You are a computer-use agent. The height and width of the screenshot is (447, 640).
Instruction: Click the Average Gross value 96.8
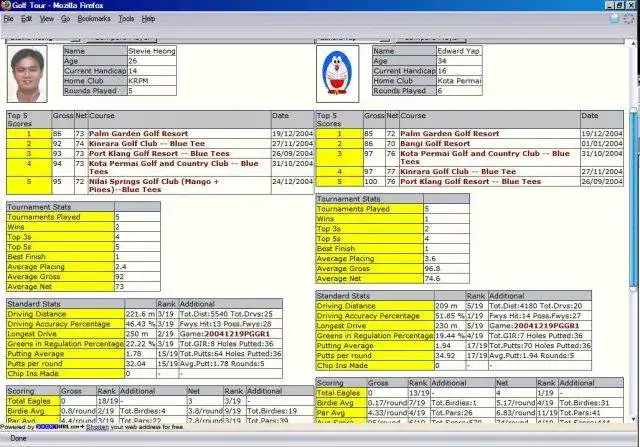tap(446, 269)
